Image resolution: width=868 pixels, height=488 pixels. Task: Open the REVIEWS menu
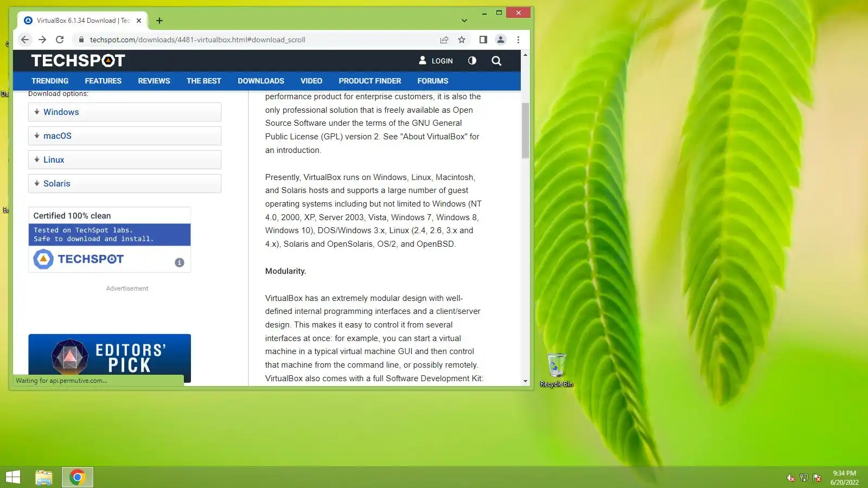pyautogui.click(x=154, y=81)
